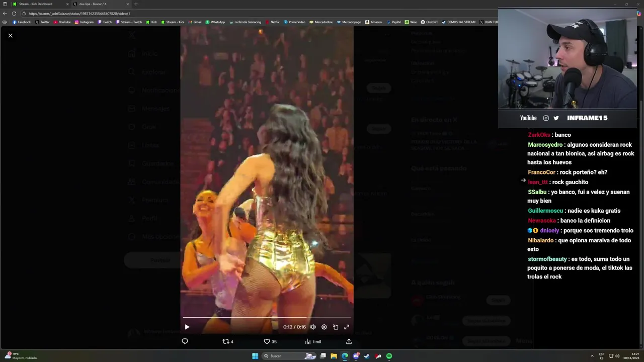
Task: Switch to Stream - Kick Dashboard tab
Action: pos(40,4)
